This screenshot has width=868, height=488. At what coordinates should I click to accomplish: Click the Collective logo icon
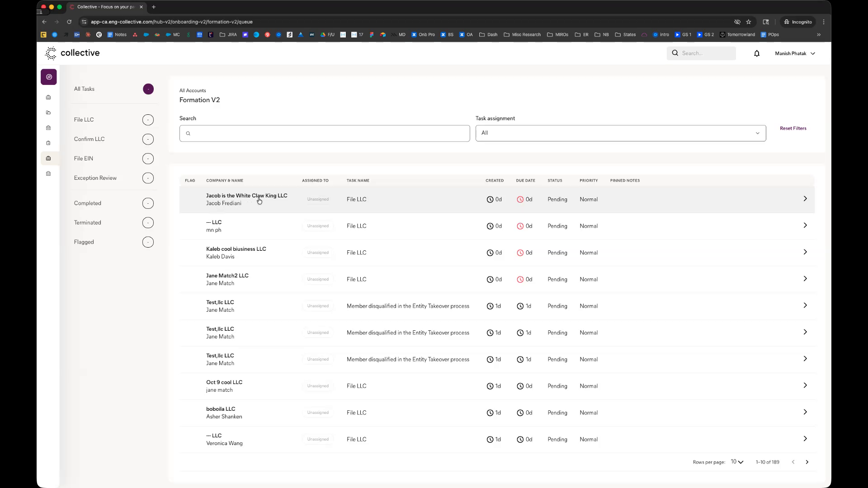(x=51, y=53)
